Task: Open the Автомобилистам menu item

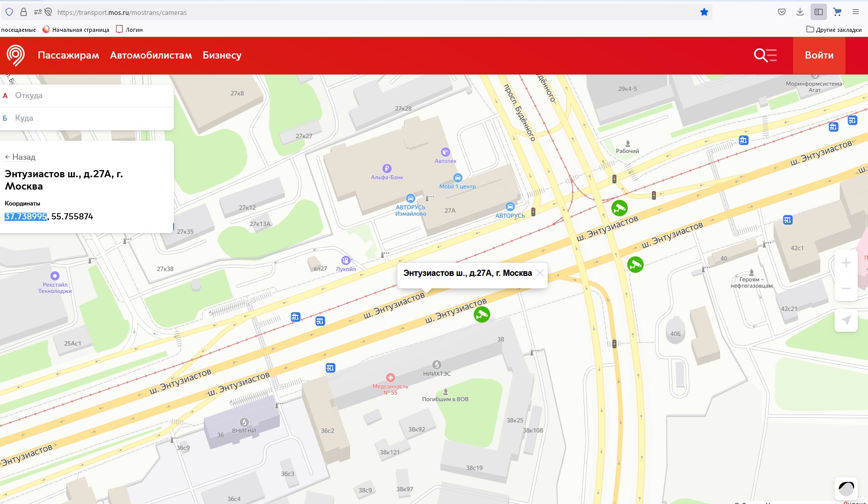Action: [151, 55]
